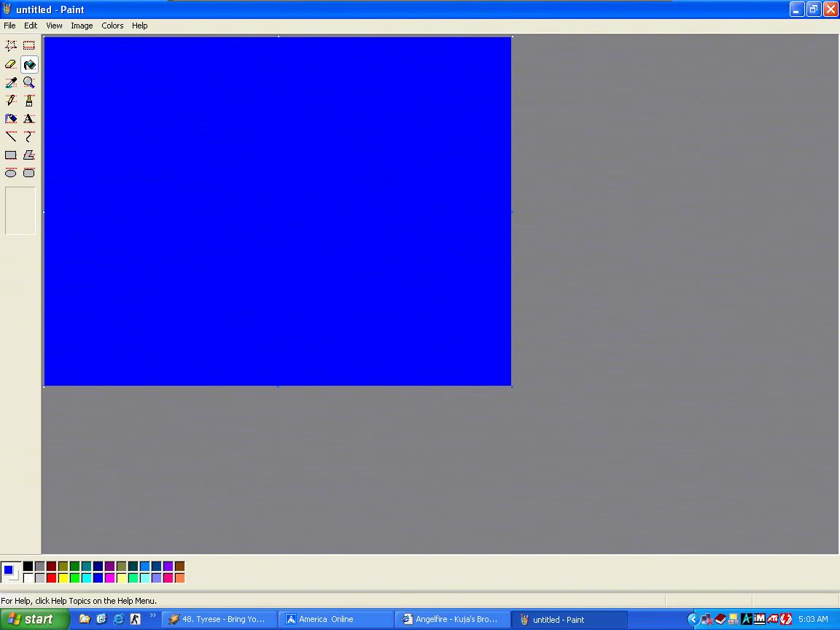The height and width of the screenshot is (630, 840).
Task: Select the Text tool
Action: click(x=29, y=118)
